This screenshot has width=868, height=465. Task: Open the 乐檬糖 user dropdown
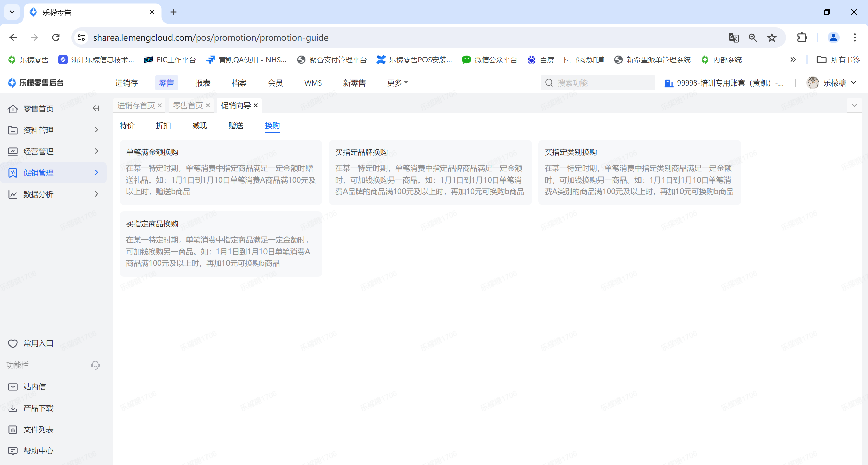(840, 83)
